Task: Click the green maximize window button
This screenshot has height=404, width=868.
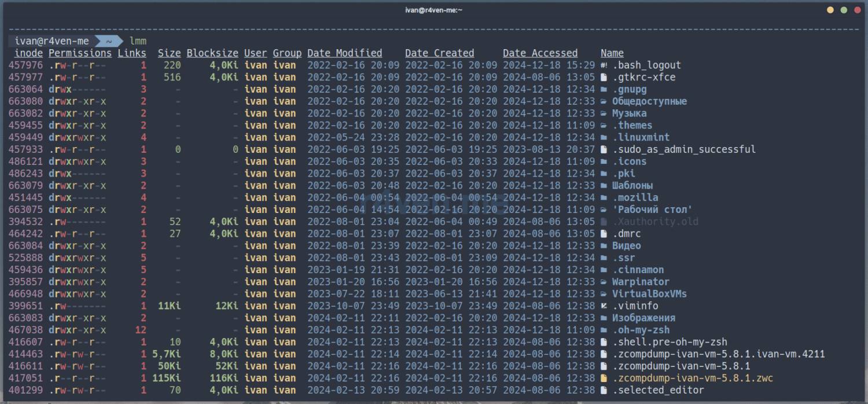Action: point(844,10)
